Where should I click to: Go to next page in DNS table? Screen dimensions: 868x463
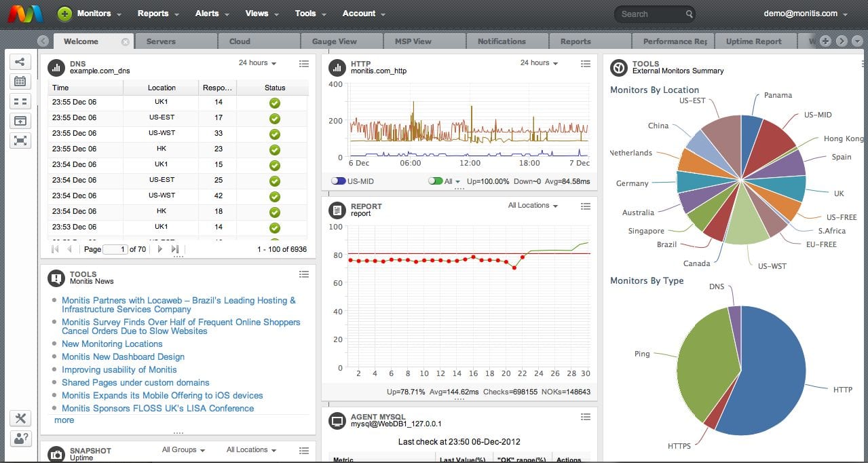[x=160, y=249]
